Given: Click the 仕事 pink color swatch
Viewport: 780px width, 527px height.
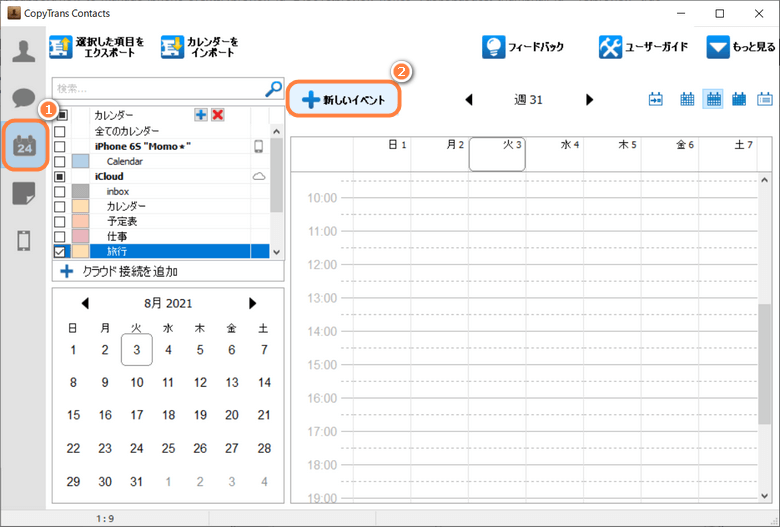Looking at the screenshot, I should 81,236.
